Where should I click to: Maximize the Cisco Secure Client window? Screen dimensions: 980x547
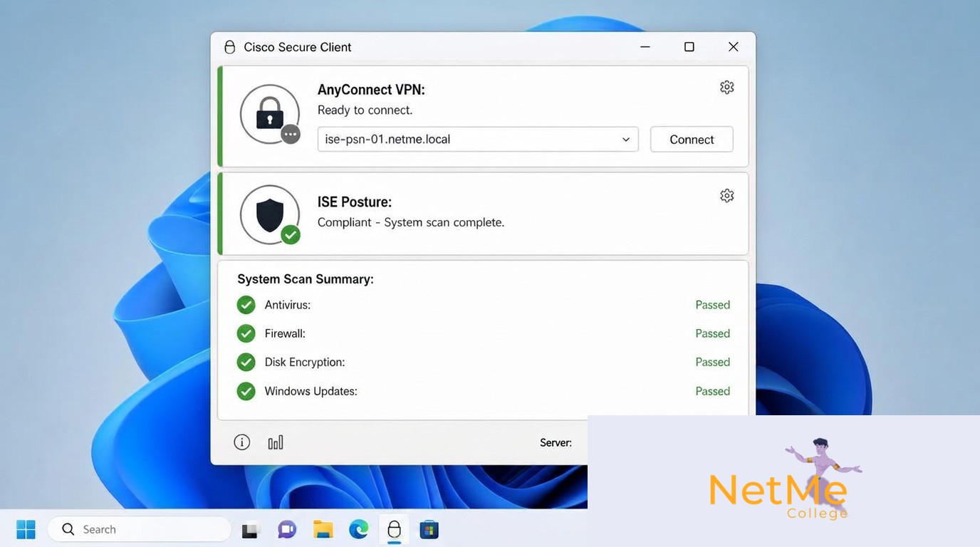[689, 47]
